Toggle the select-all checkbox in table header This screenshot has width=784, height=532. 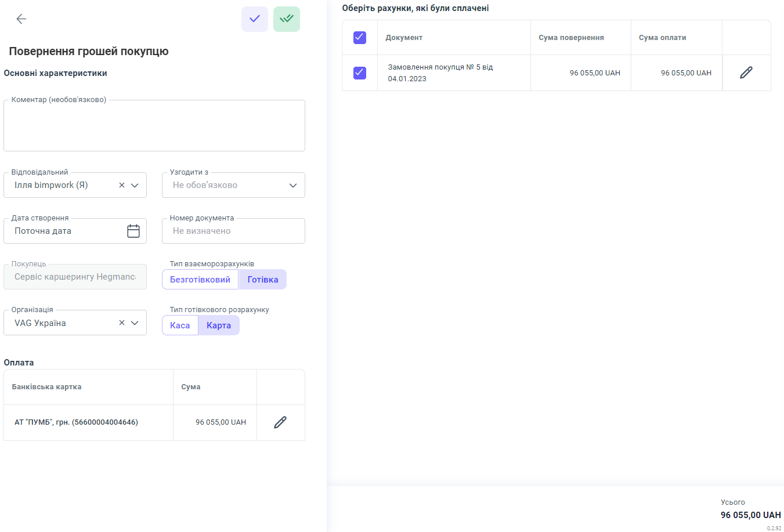point(360,38)
